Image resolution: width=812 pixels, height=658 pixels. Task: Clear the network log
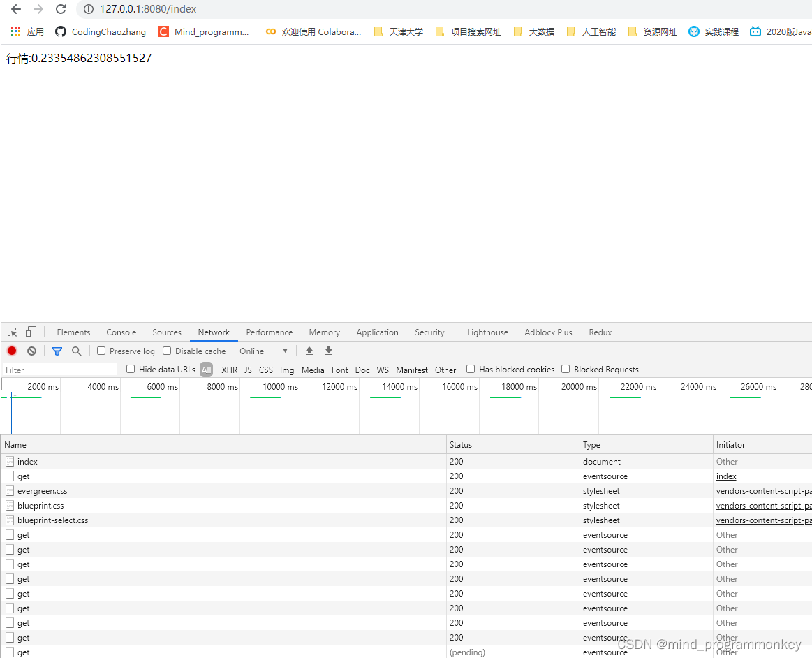(x=31, y=351)
